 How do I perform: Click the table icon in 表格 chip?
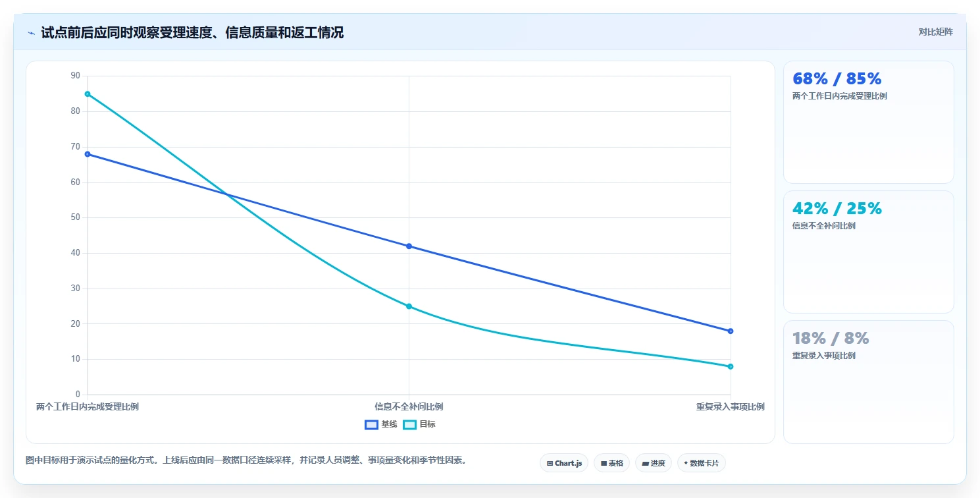604,464
